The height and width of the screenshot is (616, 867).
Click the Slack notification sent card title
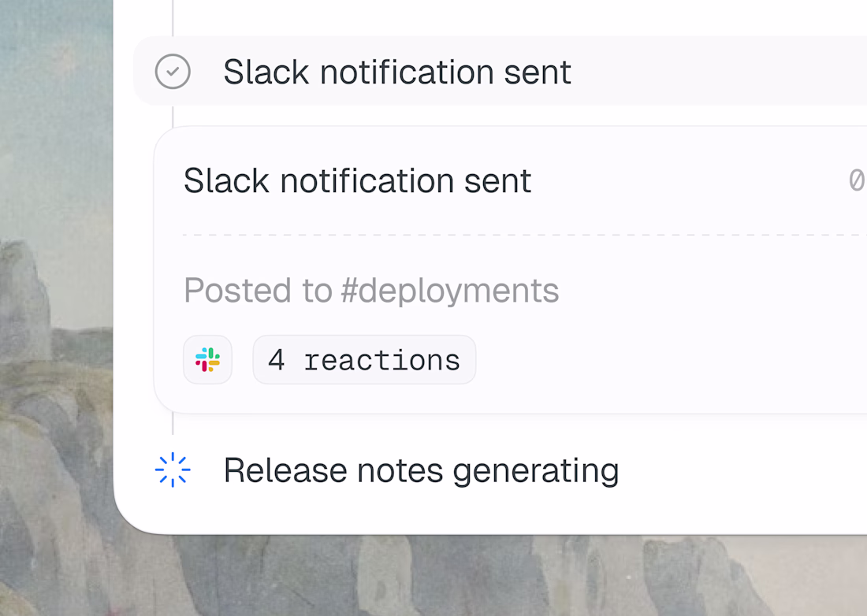pyautogui.click(x=357, y=180)
